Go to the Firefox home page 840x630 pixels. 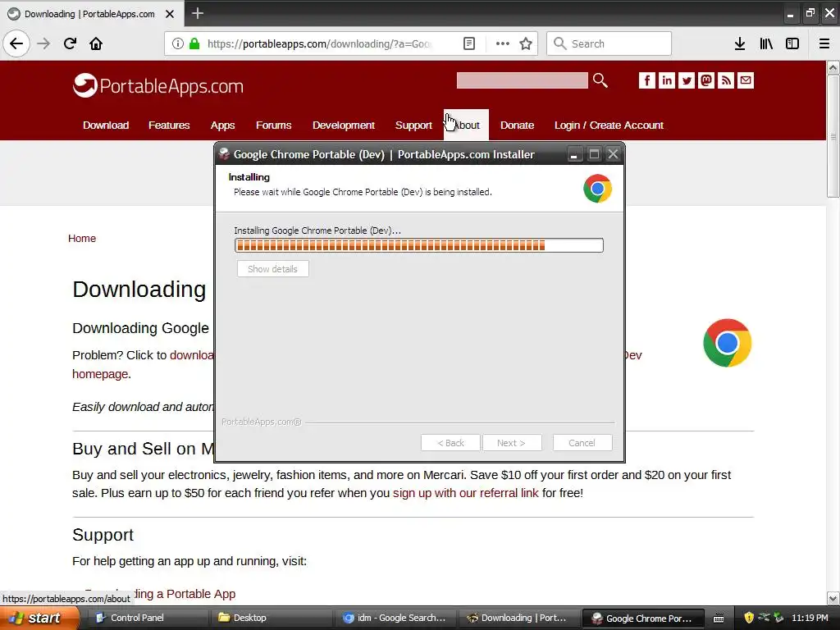click(96, 43)
